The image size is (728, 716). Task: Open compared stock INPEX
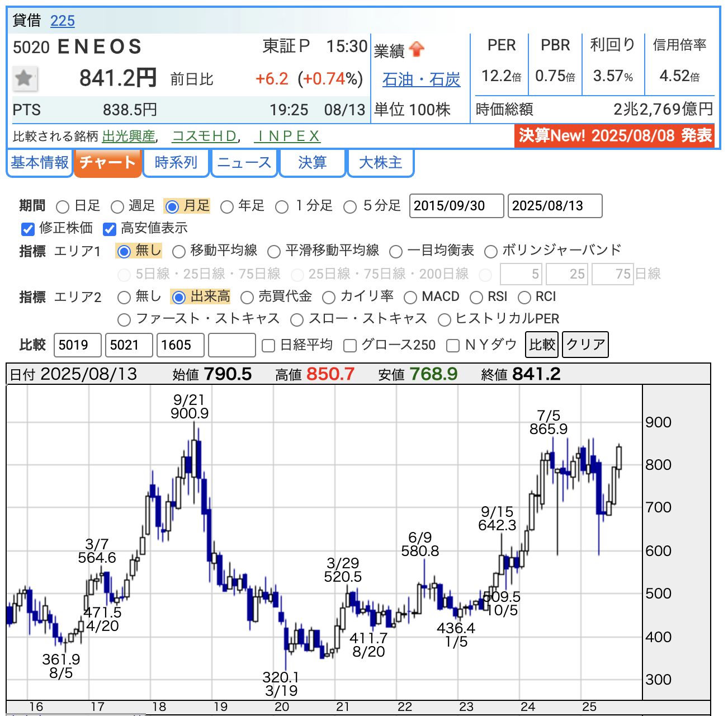click(x=287, y=136)
